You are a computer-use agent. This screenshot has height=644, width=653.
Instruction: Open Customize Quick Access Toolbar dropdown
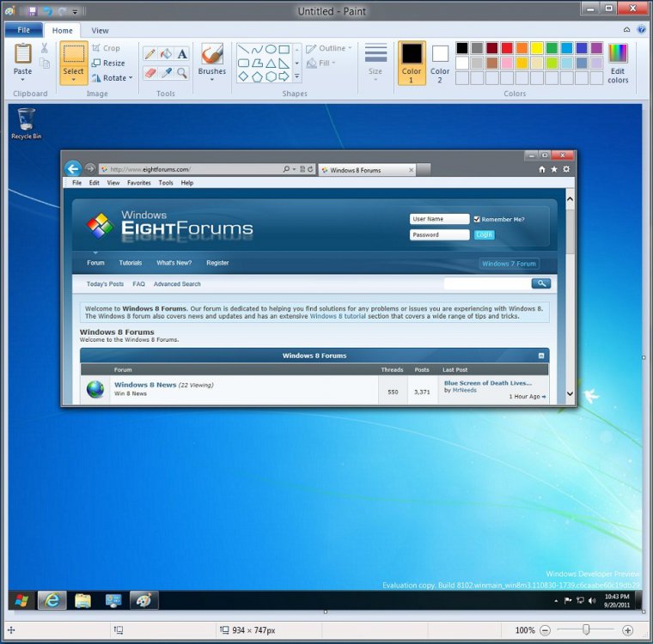pos(75,12)
